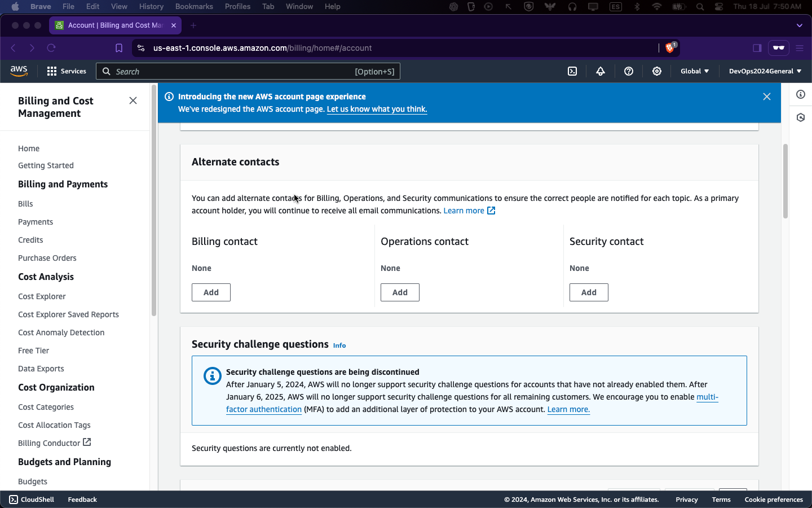Select Cost Explorer in the sidebar
Image resolution: width=812 pixels, height=508 pixels.
42,296
